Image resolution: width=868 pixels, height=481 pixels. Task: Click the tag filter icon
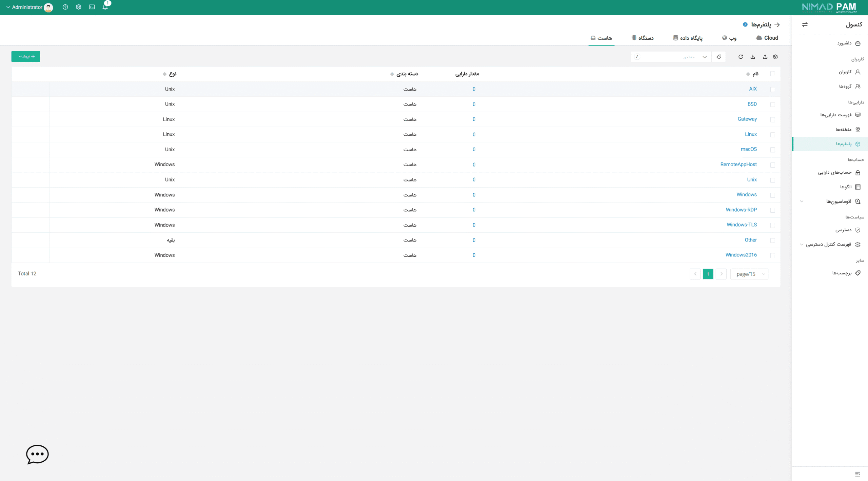(719, 57)
